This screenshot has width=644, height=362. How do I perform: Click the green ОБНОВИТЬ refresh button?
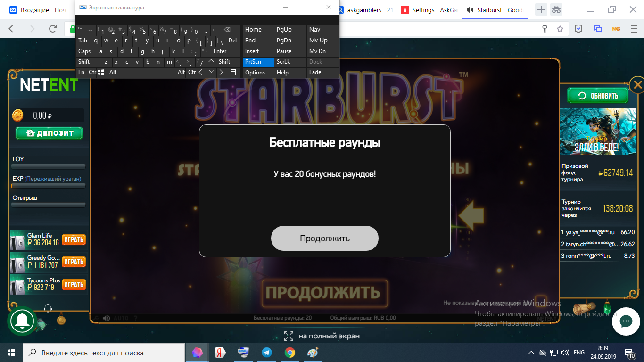click(x=598, y=96)
